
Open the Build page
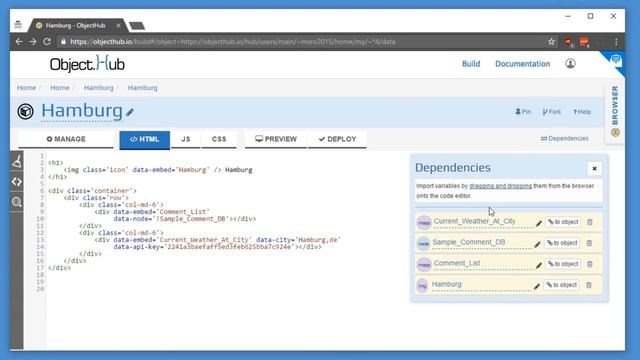coord(471,64)
